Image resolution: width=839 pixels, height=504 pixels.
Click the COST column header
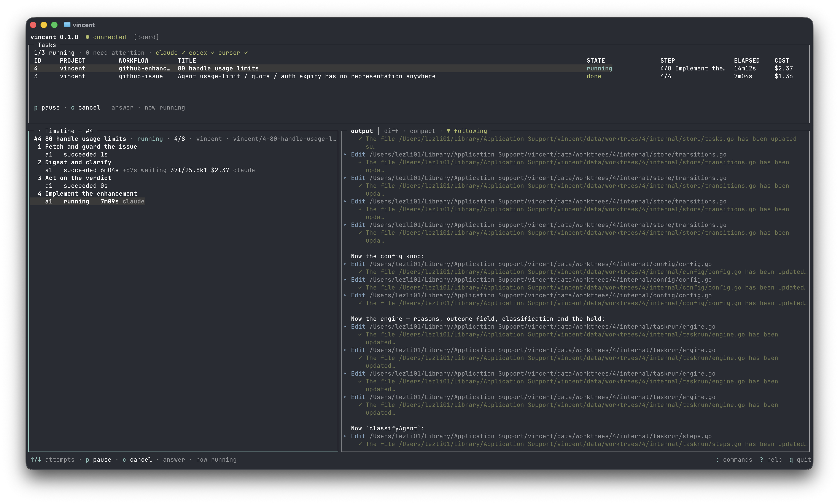tap(782, 61)
